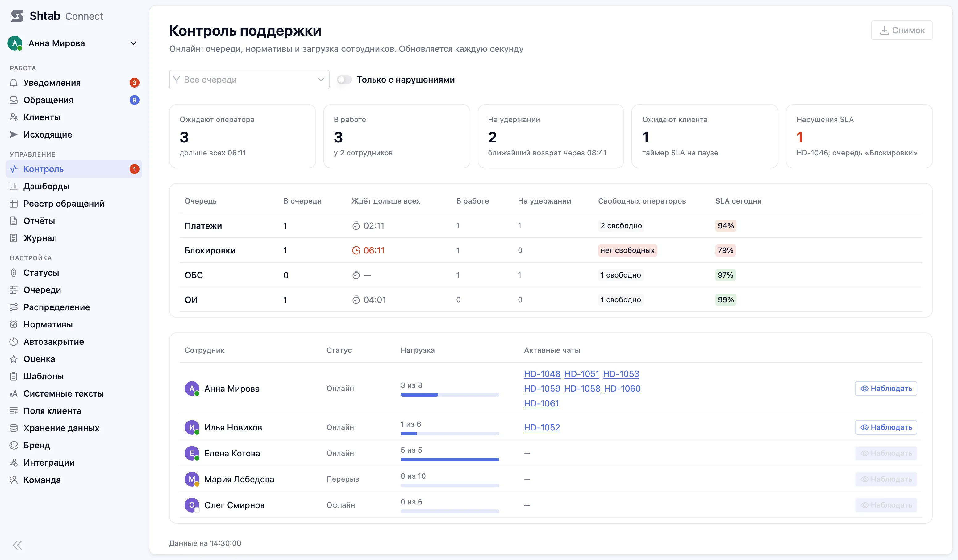Click Елена Котова full load bar
Screen dimensions: 958x560
pyautogui.click(x=450, y=459)
